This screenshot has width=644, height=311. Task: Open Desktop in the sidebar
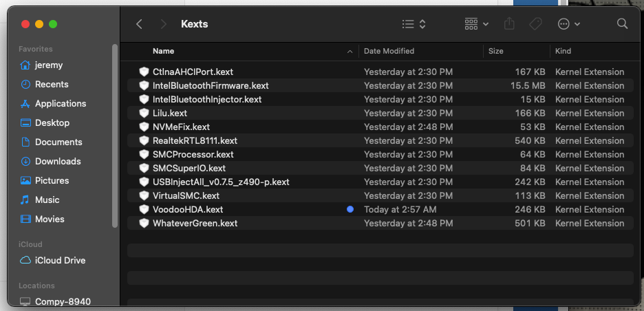(x=45, y=123)
